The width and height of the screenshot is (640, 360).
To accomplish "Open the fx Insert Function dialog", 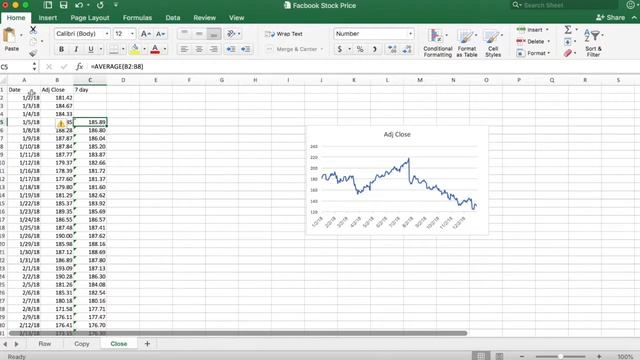I will click(79, 67).
